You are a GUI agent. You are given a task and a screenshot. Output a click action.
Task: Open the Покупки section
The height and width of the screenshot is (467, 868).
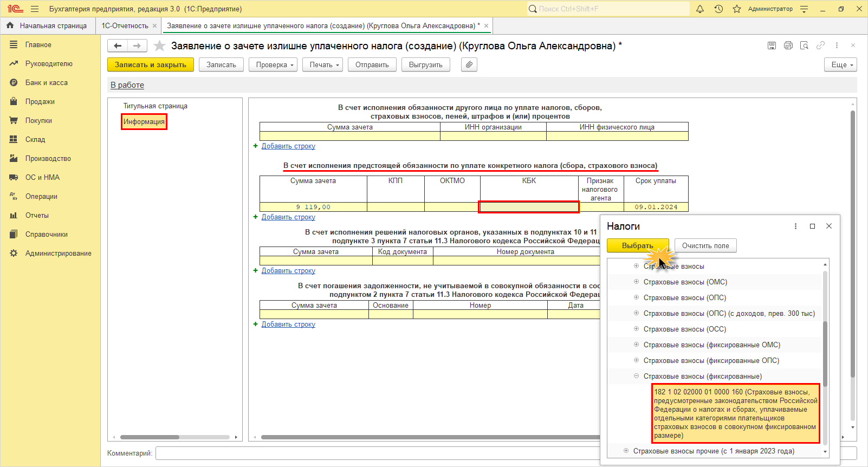(38, 121)
